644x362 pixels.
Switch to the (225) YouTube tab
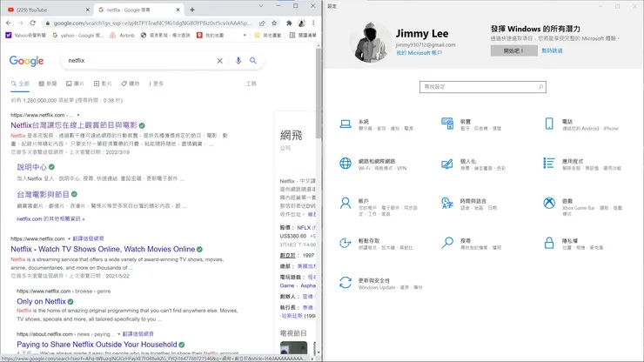(47, 10)
